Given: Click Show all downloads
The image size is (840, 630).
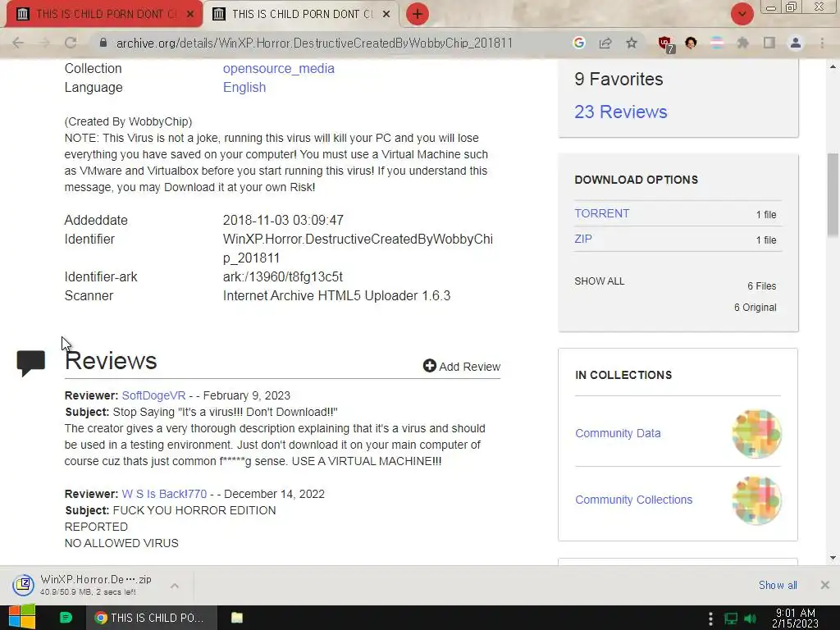Looking at the screenshot, I should (778, 585).
